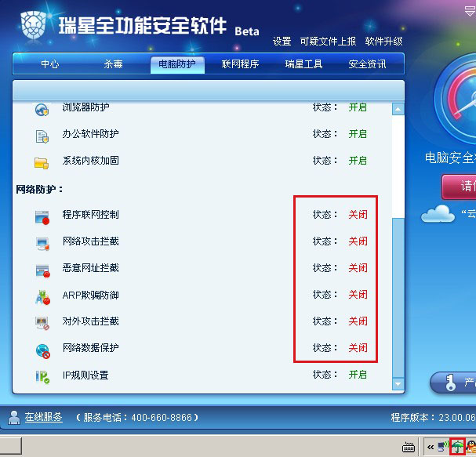
Task: Open the top-right dropdown menu arrow
Action: [470, 12]
